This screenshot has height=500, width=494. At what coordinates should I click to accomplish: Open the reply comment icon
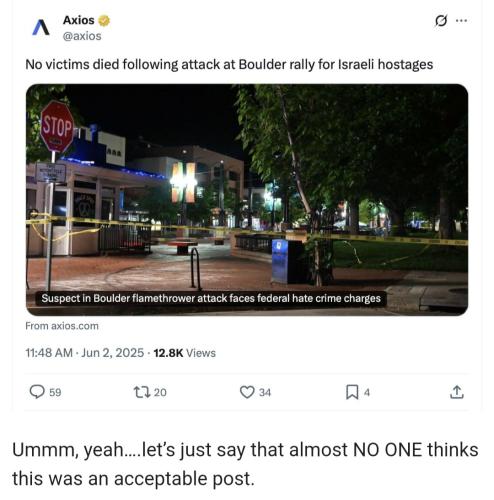pos(37,392)
